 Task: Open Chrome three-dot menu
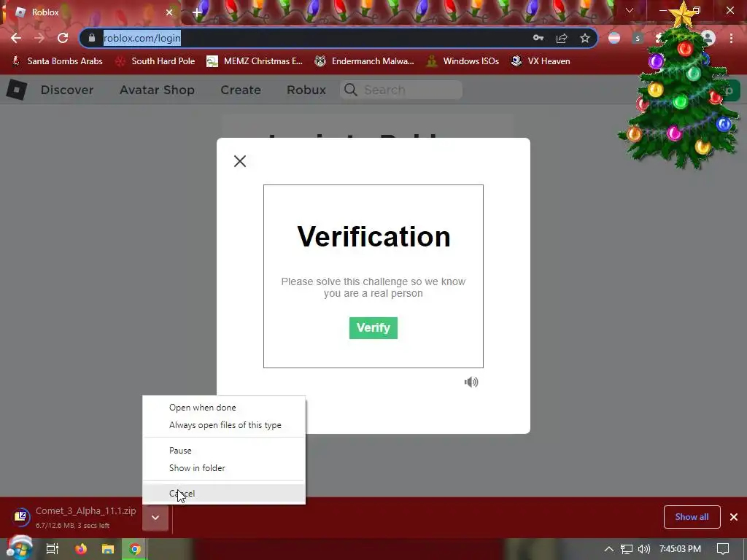pos(731,38)
